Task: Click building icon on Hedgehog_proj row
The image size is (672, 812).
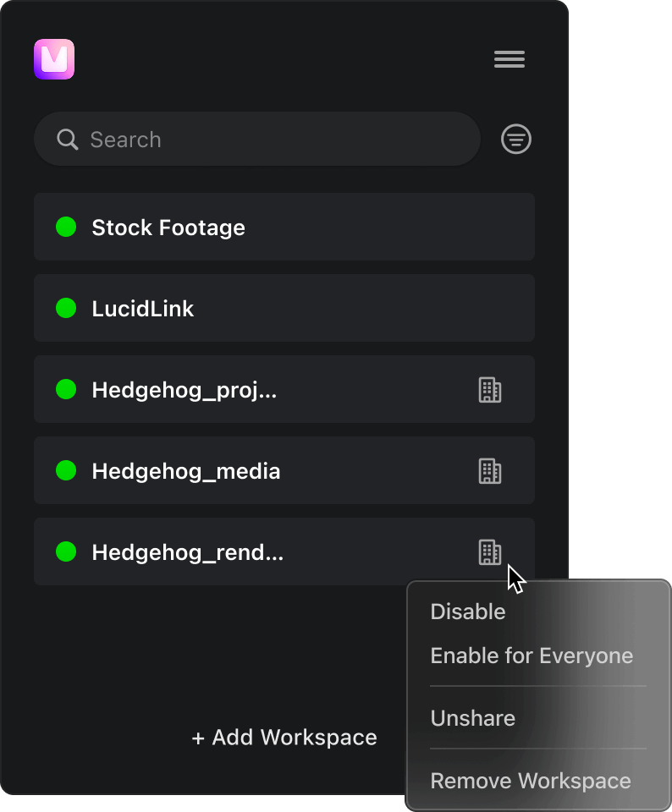Action: tap(490, 390)
